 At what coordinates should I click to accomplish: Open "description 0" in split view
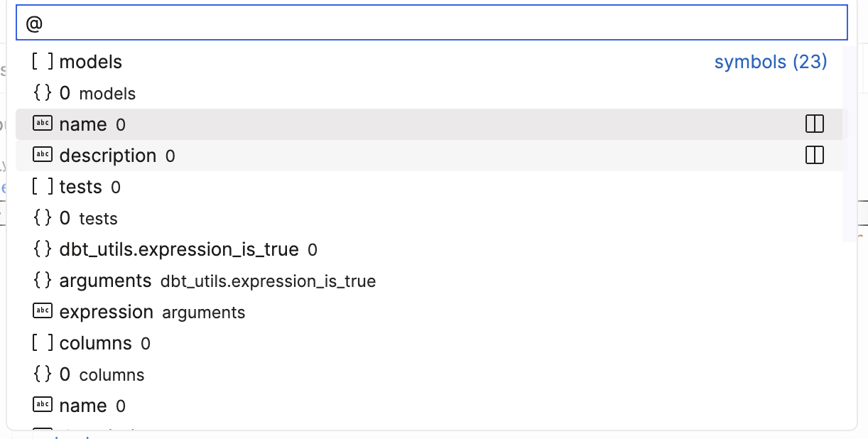pyautogui.click(x=814, y=155)
